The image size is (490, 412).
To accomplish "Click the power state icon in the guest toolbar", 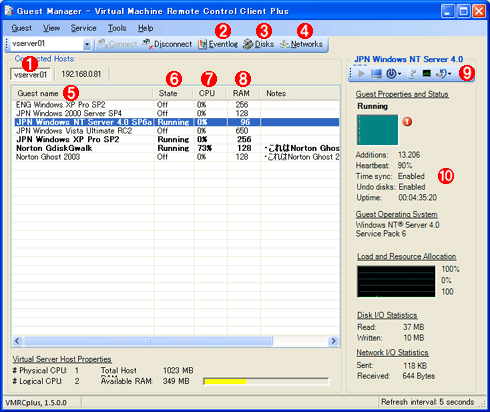I will 391,73.
